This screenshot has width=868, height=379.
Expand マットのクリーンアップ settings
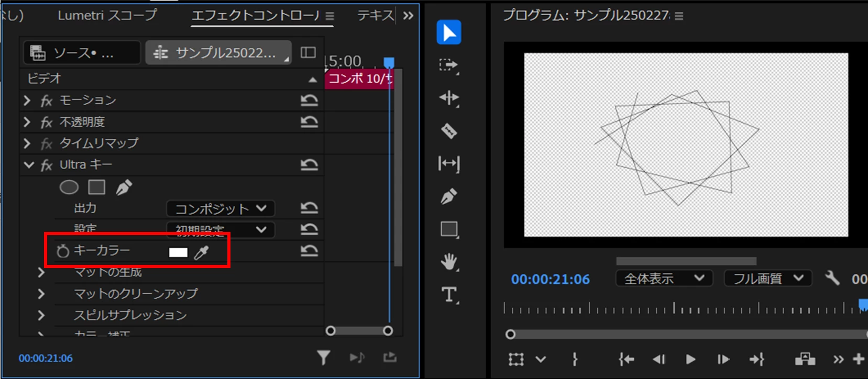tap(41, 294)
